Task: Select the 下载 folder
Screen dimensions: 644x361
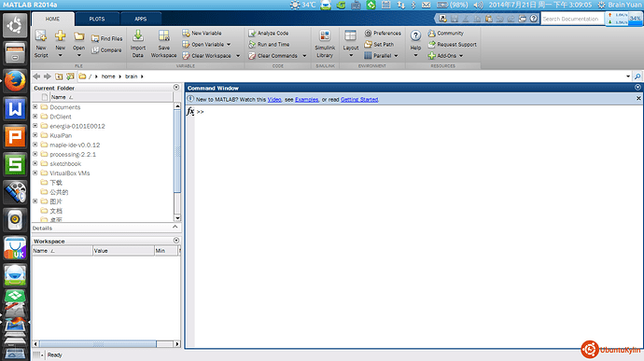Action: coord(56,183)
